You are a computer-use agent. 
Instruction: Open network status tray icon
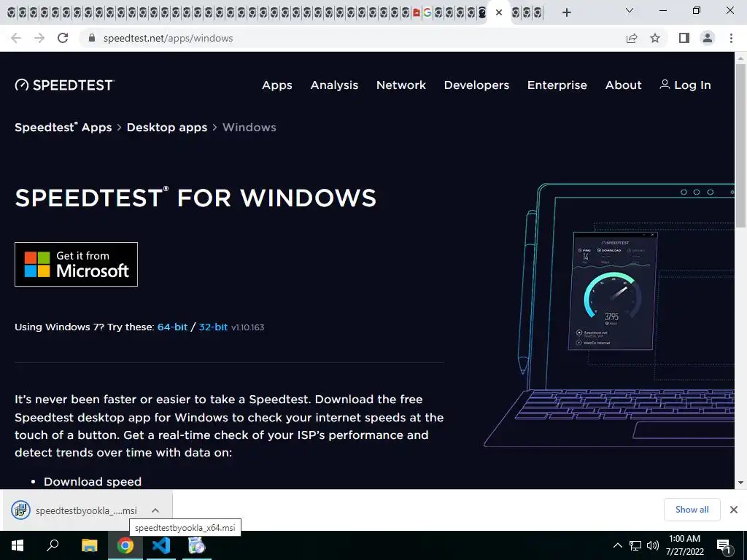pos(635,545)
